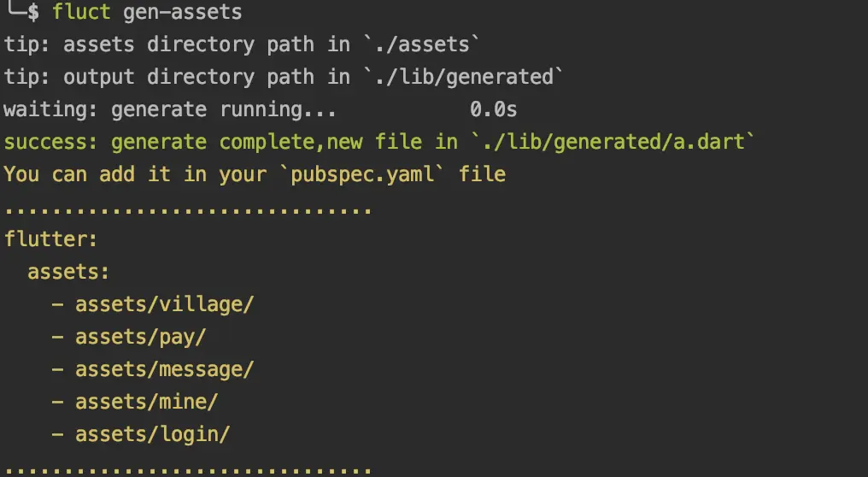Click the shell prompt dollar sign
The image size is (868, 477).
[x=33, y=12]
